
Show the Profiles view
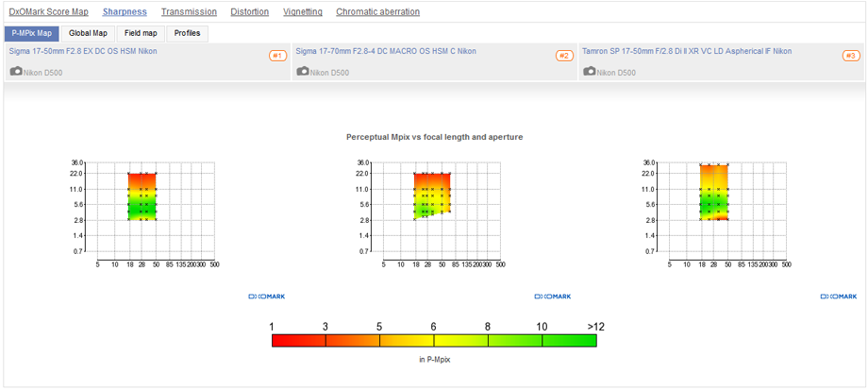click(187, 33)
